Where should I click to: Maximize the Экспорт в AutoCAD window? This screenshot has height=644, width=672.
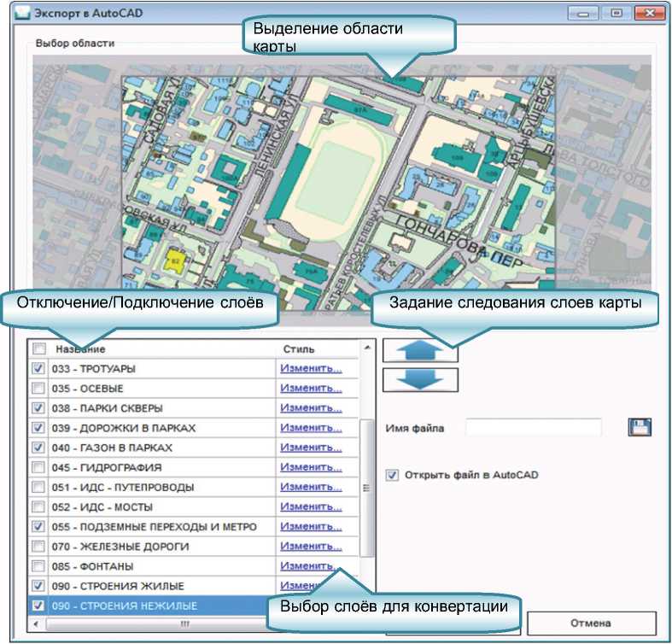coord(616,14)
